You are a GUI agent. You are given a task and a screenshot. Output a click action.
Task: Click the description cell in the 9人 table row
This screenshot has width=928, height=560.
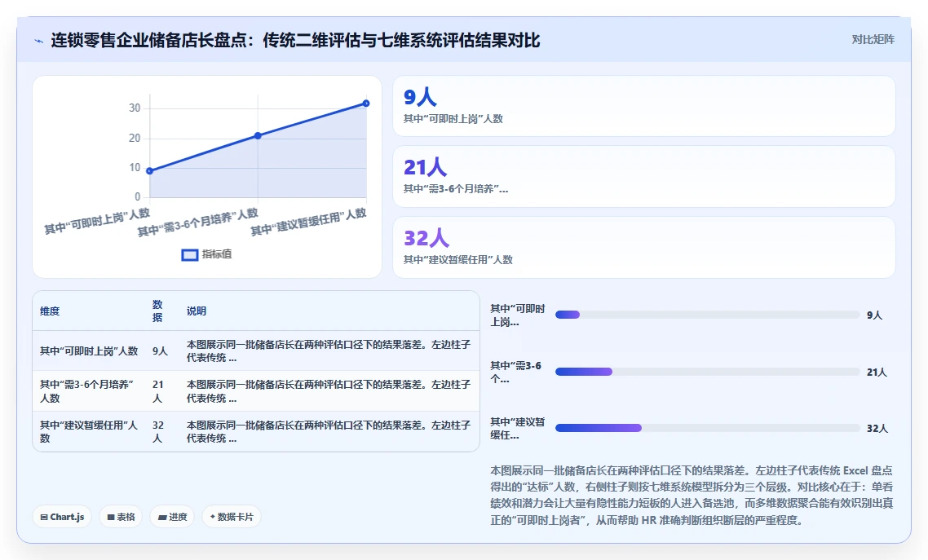(x=329, y=351)
